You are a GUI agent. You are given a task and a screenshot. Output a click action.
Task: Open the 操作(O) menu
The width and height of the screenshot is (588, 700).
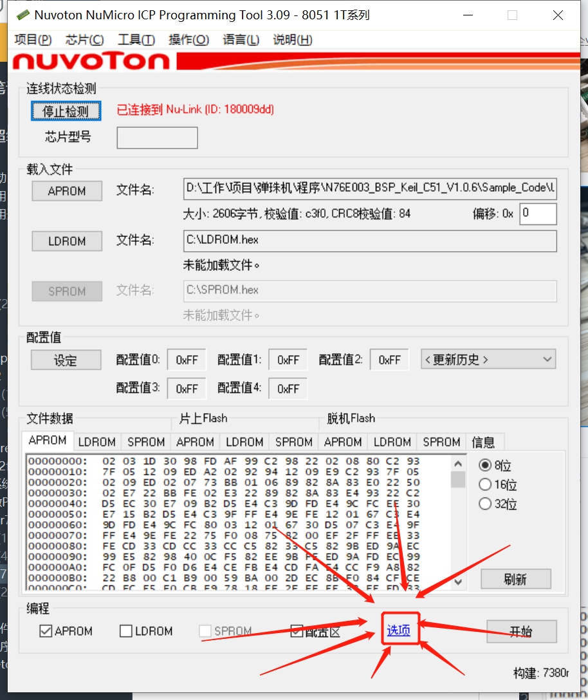click(188, 40)
